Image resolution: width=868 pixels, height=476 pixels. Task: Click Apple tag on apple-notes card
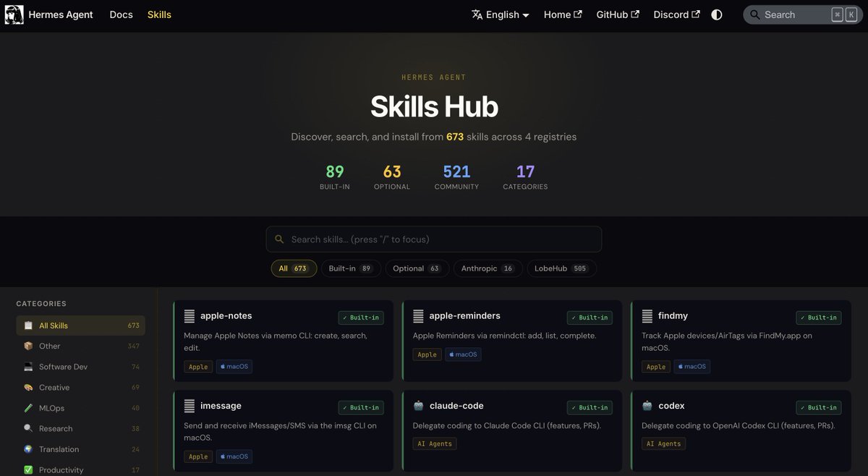tap(198, 367)
